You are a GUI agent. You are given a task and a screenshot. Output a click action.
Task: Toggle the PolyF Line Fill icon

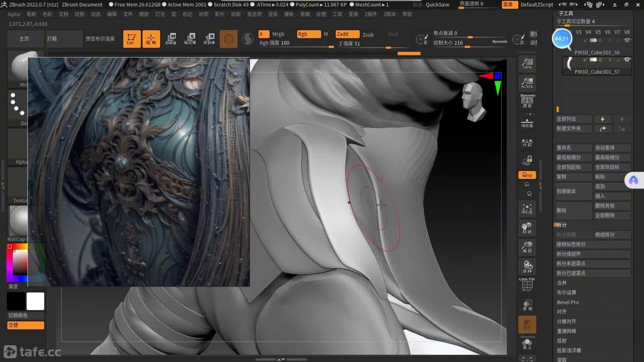(x=527, y=285)
